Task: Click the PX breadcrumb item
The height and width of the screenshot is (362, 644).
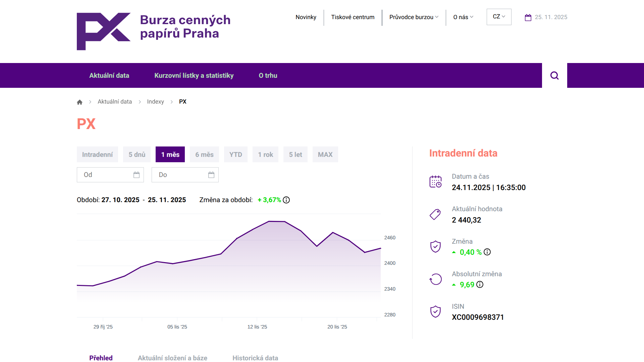Action: [183, 102]
